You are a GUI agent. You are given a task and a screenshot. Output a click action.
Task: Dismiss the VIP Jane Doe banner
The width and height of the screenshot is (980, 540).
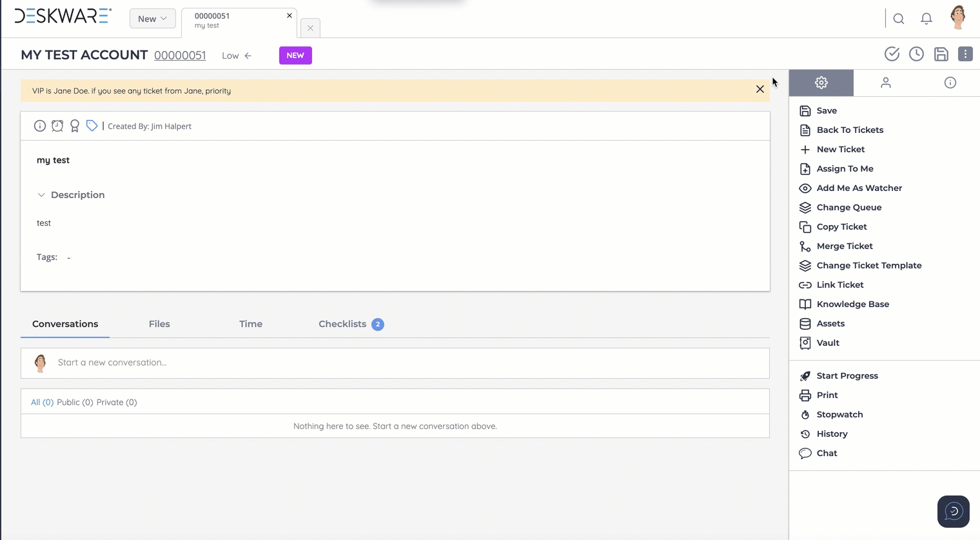[x=759, y=90]
